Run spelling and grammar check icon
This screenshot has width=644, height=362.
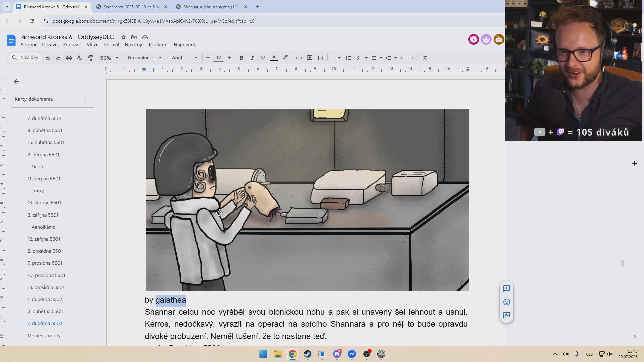coord(80,58)
